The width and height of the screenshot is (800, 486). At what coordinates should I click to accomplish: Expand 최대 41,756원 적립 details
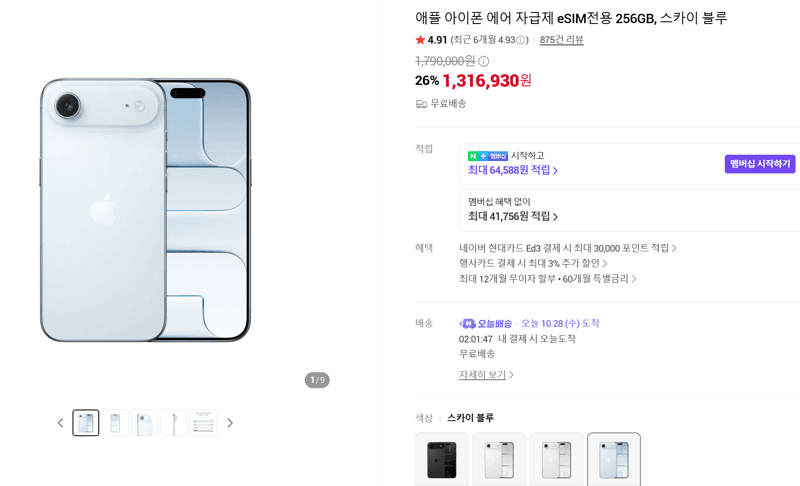coord(513,217)
